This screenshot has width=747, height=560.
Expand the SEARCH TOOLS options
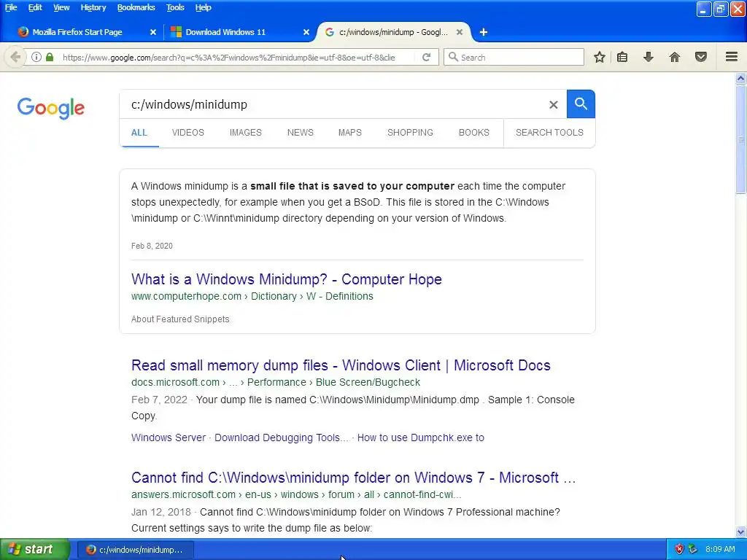[x=549, y=133]
